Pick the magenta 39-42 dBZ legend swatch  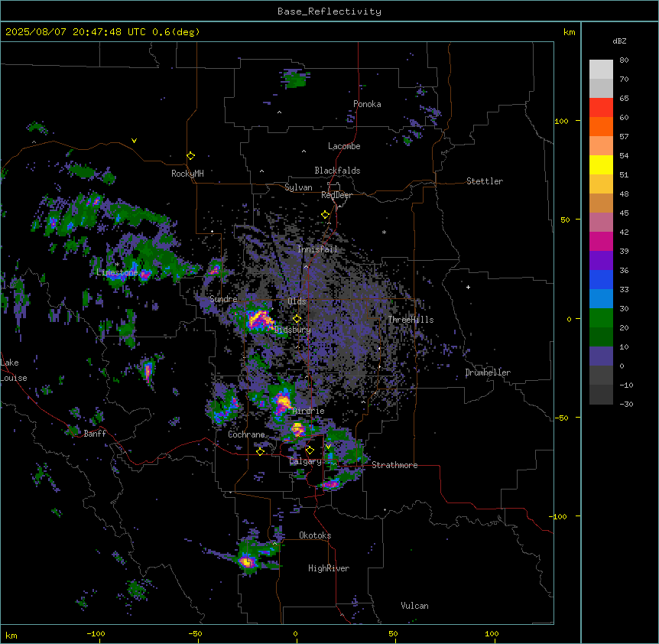(x=601, y=242)
